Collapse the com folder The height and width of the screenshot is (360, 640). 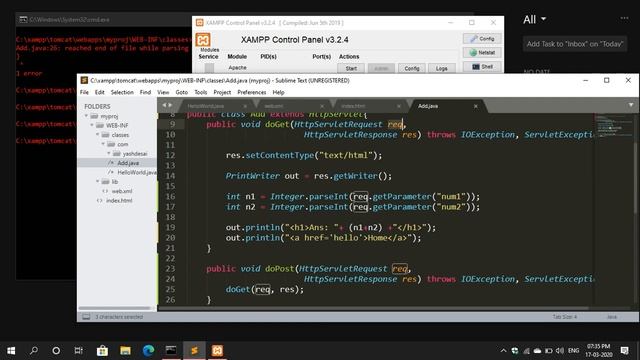[x=103, y=144]
